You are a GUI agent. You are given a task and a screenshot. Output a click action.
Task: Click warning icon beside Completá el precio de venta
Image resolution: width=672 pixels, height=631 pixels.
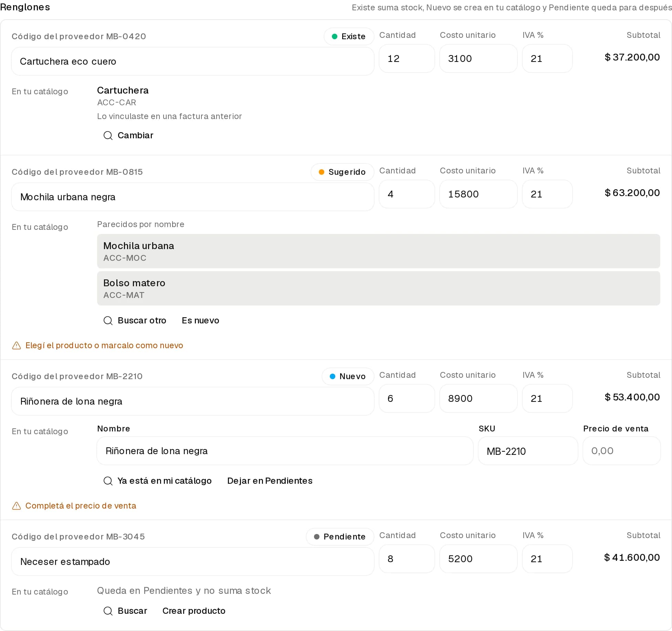(17, 506)
